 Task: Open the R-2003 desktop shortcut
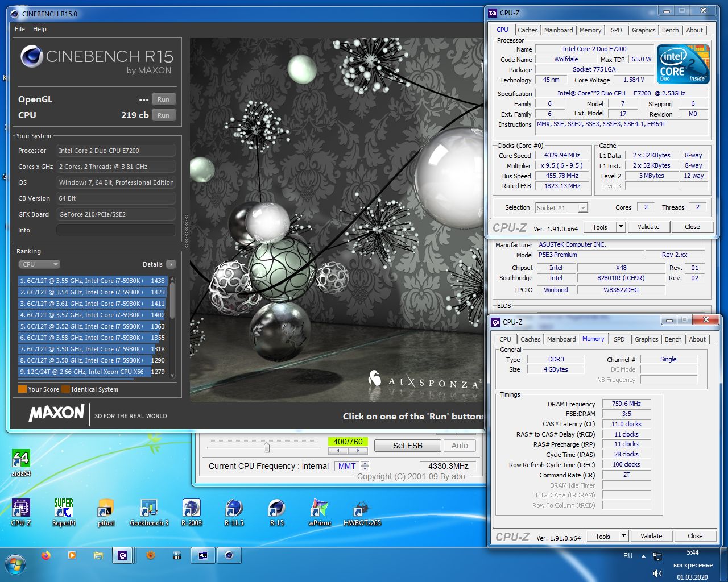(x=192, y=512)
